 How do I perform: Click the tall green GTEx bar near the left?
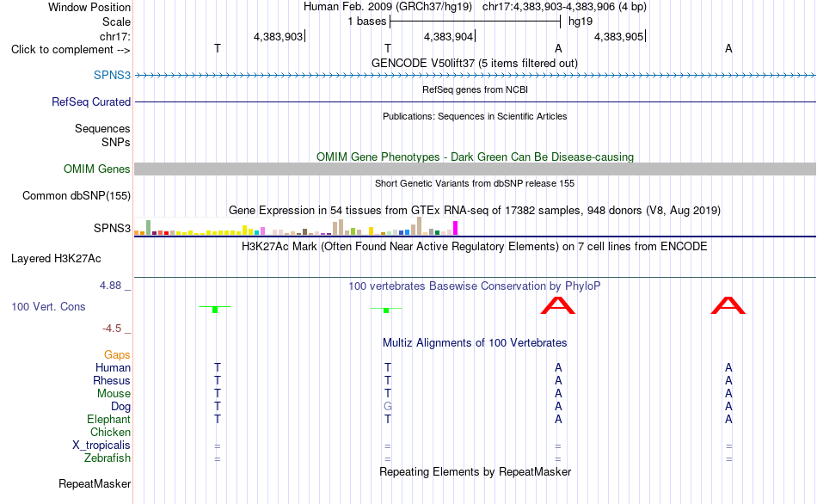pos(149,227)
